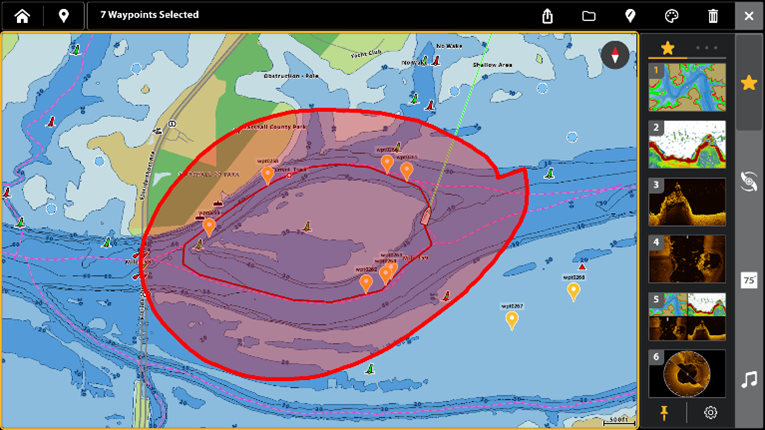
Task: Move selected waypoints to a folder
Action: tap(589, 16)
